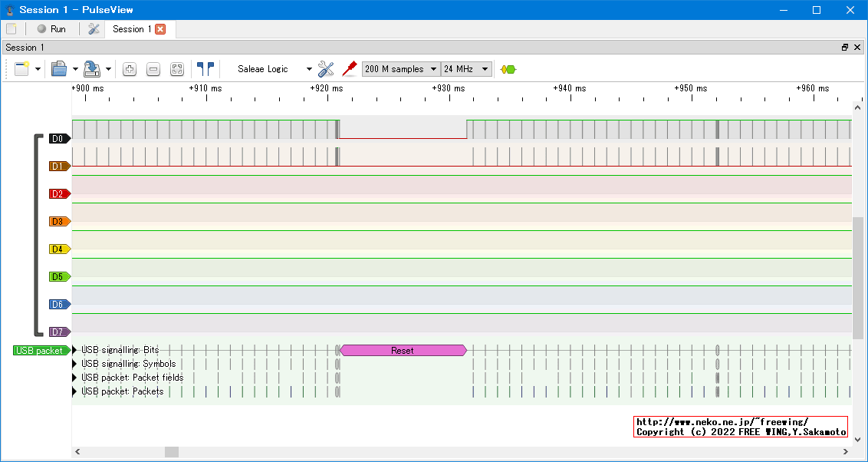Click the green USB packet decoder label

(x=41, y=351)
